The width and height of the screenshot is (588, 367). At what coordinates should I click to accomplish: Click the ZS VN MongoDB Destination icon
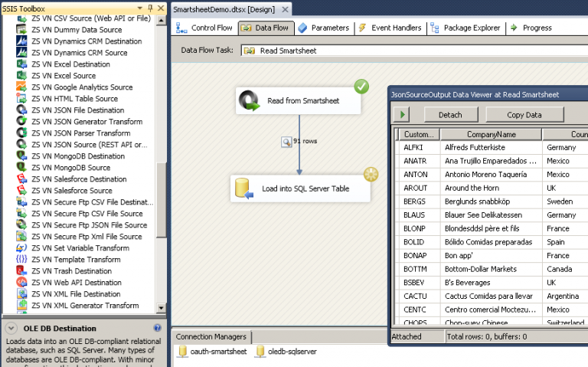pos(21,156)
